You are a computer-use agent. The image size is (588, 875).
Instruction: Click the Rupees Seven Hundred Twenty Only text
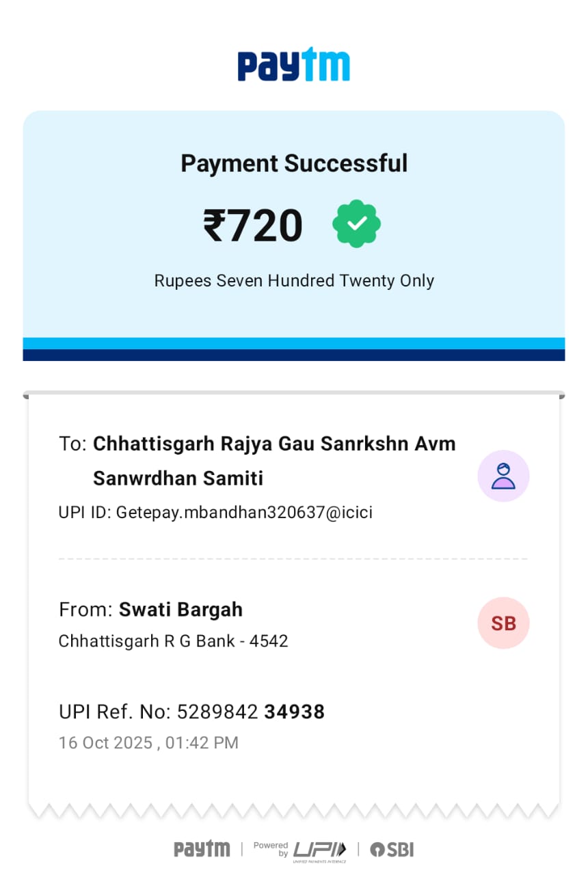pos(294,281)
